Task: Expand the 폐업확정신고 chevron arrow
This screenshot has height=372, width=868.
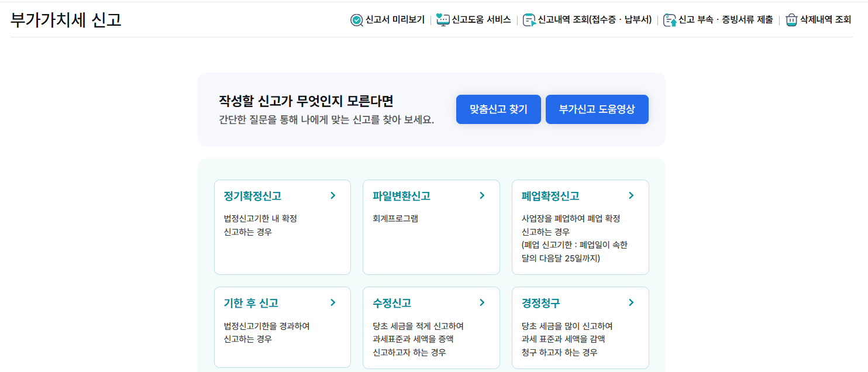Action: [631, 195]
